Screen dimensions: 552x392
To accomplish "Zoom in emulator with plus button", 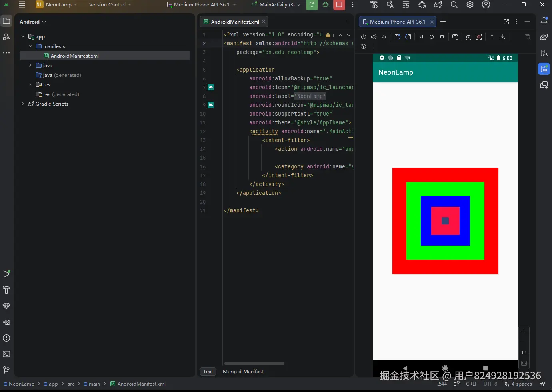I will [x=524, y=332].
